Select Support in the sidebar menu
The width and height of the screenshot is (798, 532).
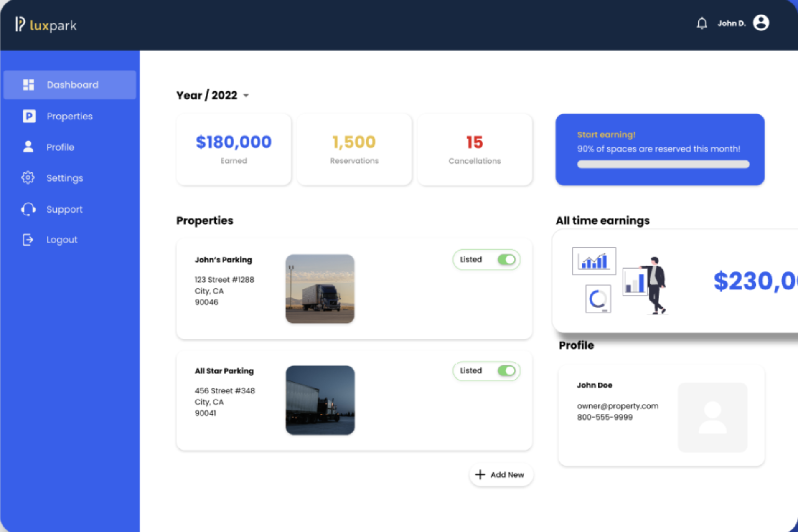[64, 209]
